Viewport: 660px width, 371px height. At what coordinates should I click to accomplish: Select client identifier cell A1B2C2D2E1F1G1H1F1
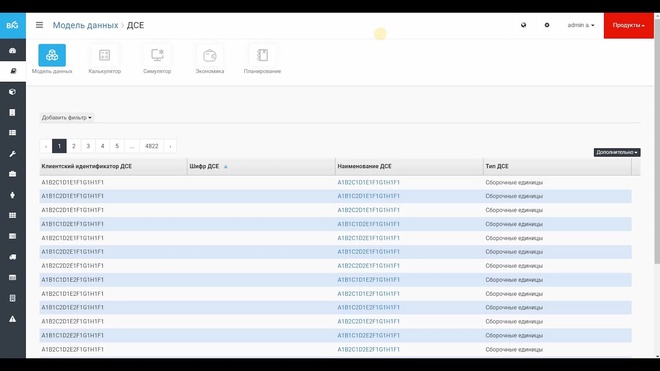[72, 266]
